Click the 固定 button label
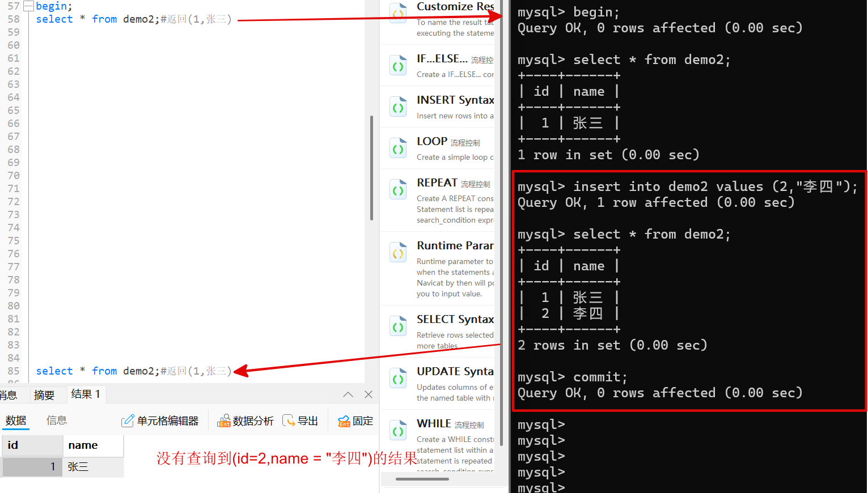The height and width of the screenshot is (493, 868). (x=363, y=421)
